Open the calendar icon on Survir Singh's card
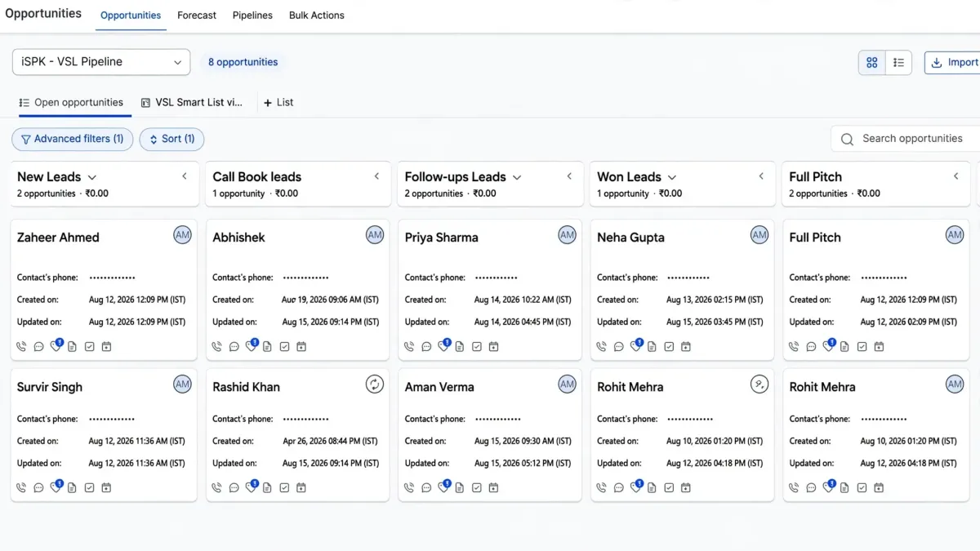The width and height of the screenshot is (980, 551). (106, 488)
